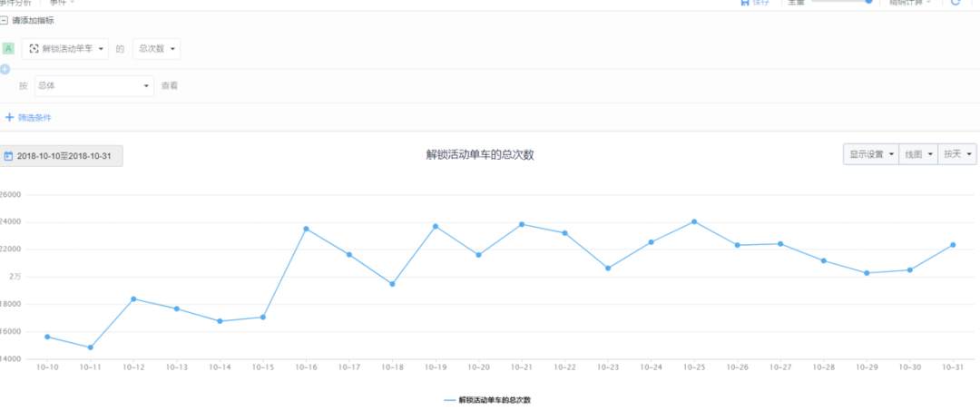
Task: Click the 10-31 x-axis label
Action: tap(953, 367)
